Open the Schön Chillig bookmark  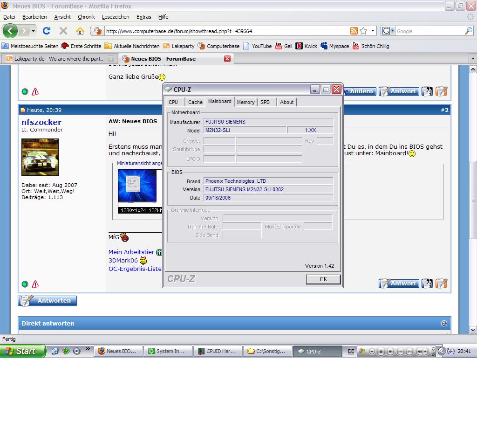tap(371, 46)
